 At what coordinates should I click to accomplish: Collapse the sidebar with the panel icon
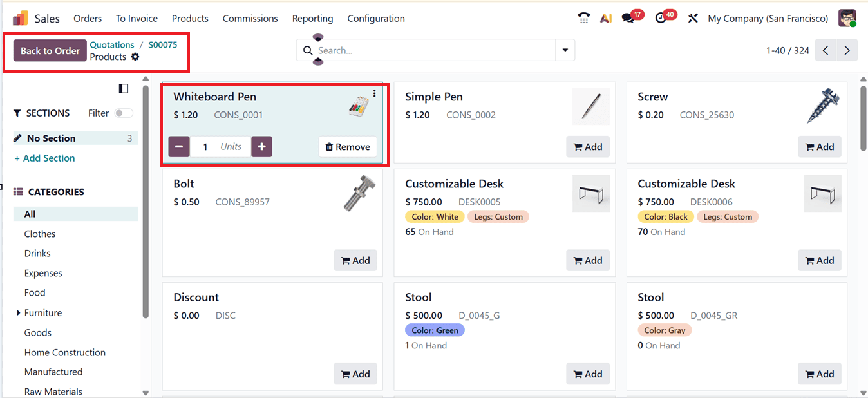(x=122, y=88)
